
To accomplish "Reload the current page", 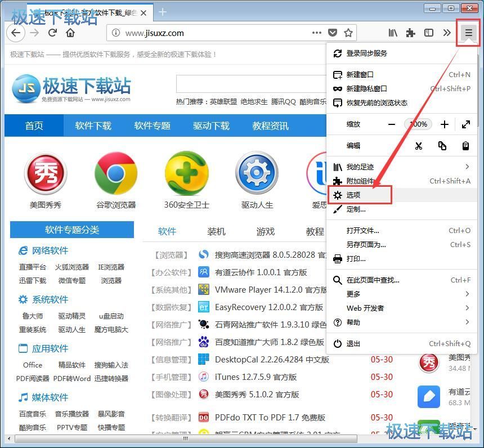I will (x=53, y=33).
